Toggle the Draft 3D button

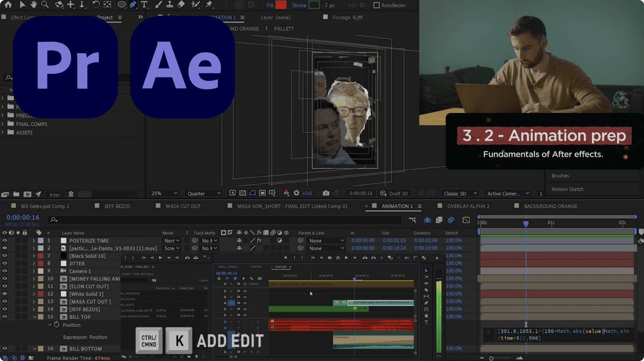tap(394, 193)
